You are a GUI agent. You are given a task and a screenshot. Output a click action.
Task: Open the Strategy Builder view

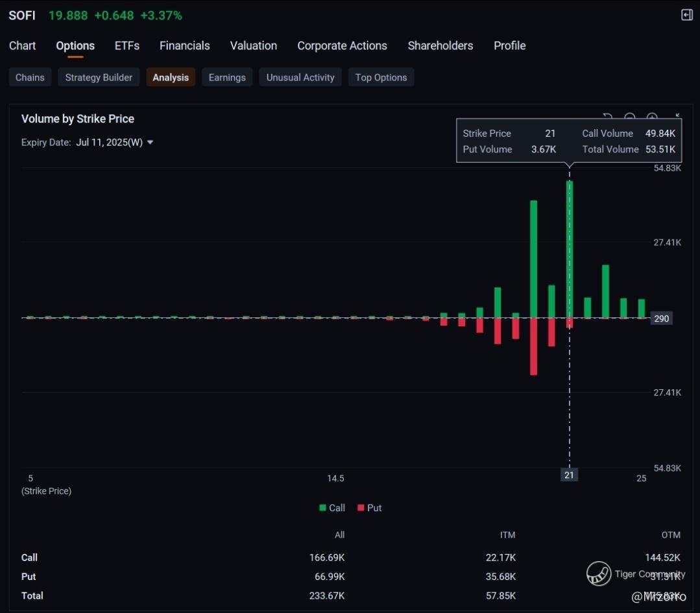tap(99, 77)
